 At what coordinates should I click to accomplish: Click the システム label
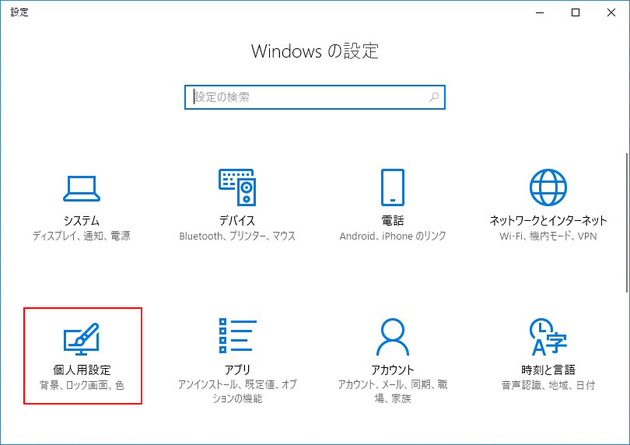pyautogui.click(x=82, y=220)
